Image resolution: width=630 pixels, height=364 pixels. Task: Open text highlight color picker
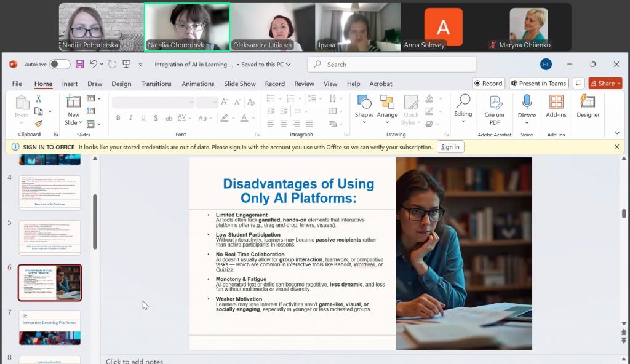coord(224,117)
